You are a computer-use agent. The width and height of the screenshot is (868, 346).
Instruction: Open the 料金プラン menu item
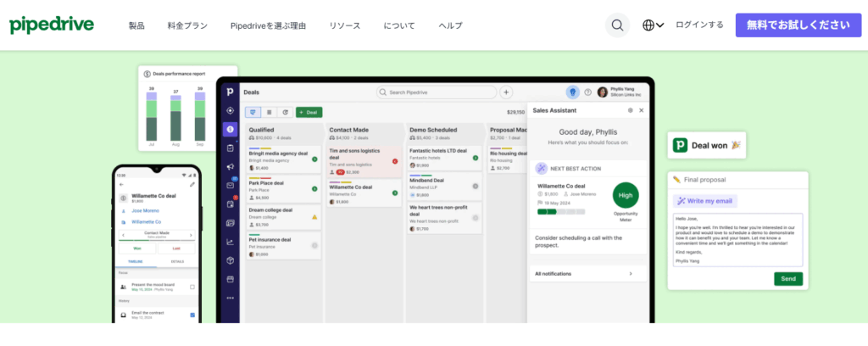pos(188,25)
